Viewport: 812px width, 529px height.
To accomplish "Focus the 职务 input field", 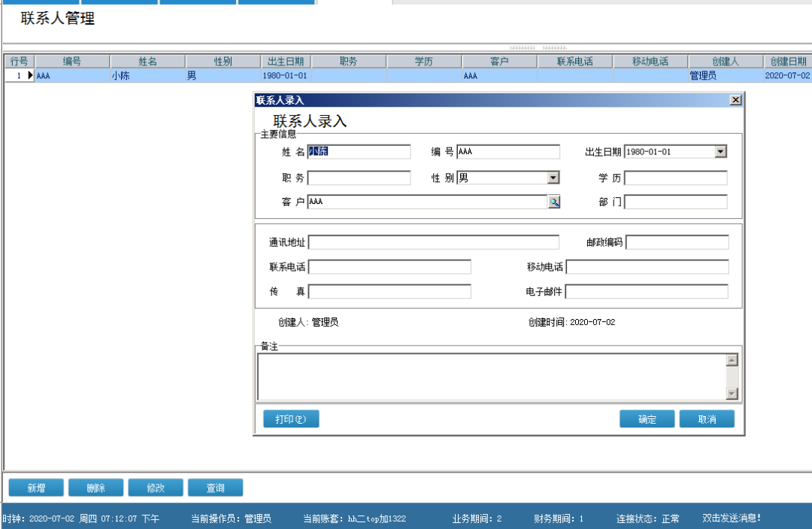I will [x=359, y=178].
